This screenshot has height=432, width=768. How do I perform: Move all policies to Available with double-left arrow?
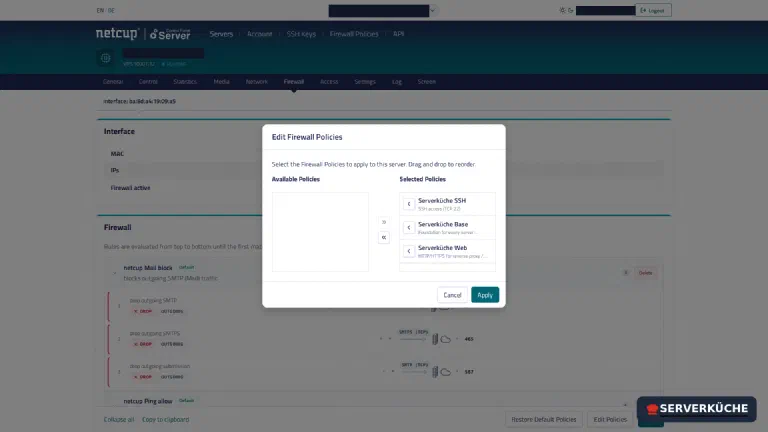(x=384, y=238)
